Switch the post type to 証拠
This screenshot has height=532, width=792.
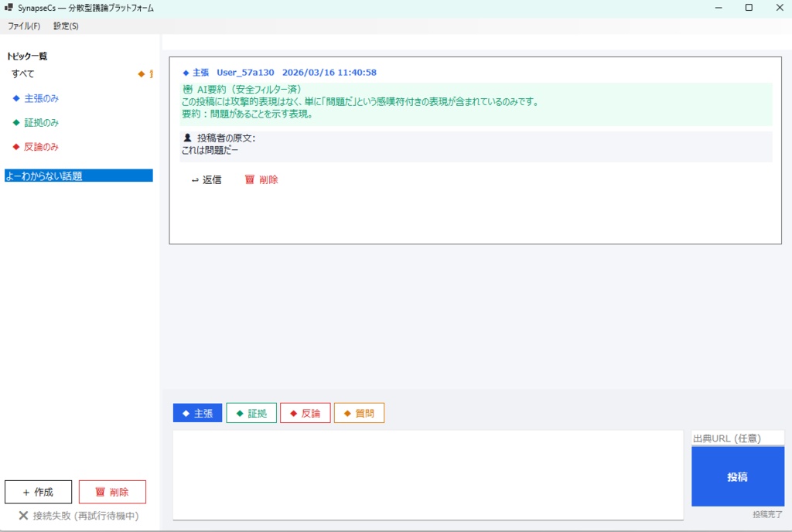[251, 412]
